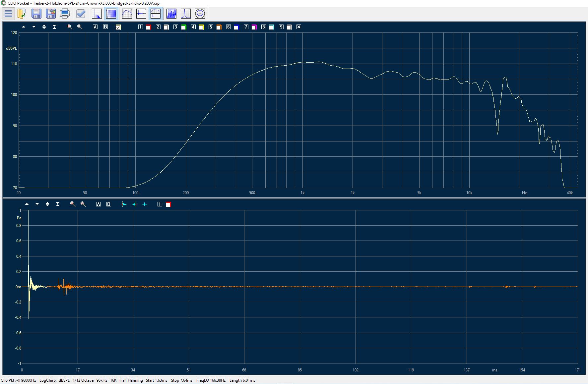Click '1/12 Octave' smoothing in status bar
The image size is (588, 384).
coord(83,380)
